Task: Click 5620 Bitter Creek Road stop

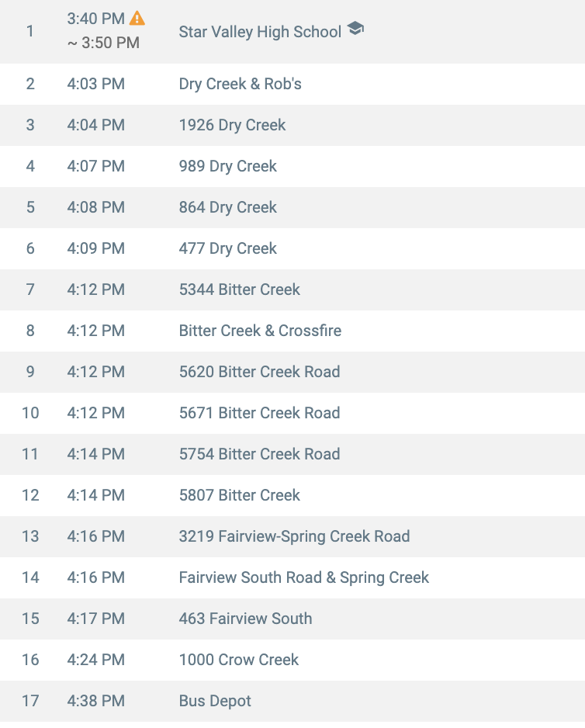Action: [x=259, y=372]
